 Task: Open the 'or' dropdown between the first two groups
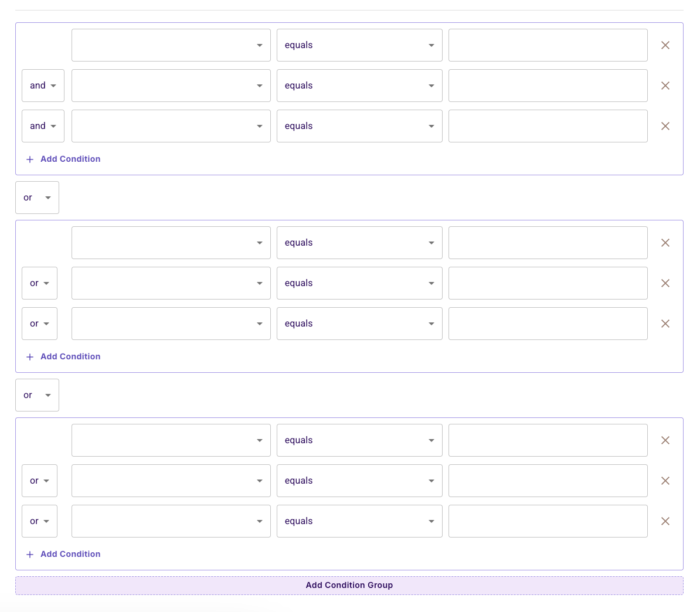[x=37, y=198]
